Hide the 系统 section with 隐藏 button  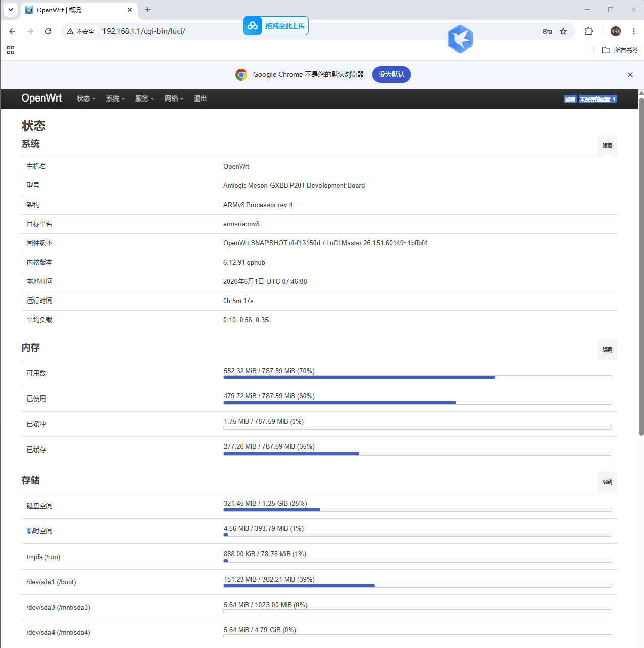607,146
